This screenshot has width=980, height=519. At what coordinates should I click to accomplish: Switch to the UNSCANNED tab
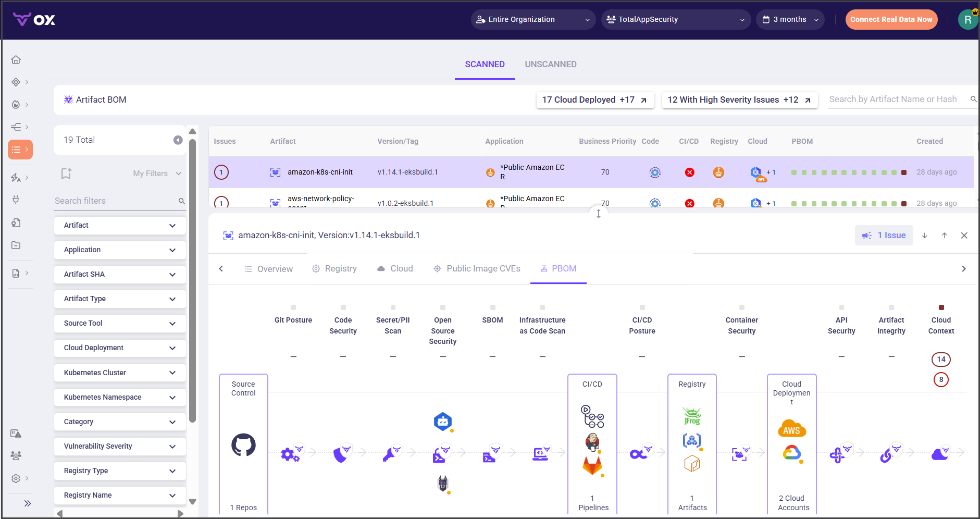[550, 65]
